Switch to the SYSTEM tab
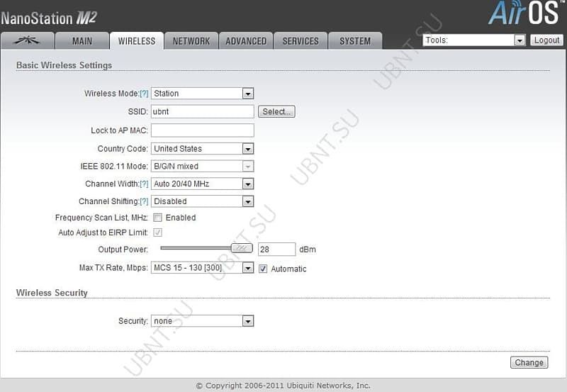 point(355,41)
